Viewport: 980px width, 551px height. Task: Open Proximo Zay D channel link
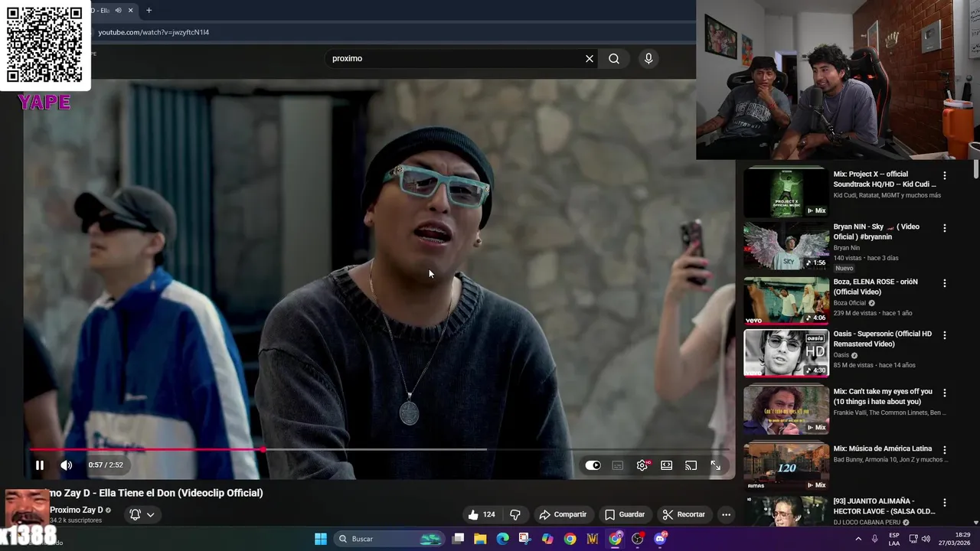(77, 510)
